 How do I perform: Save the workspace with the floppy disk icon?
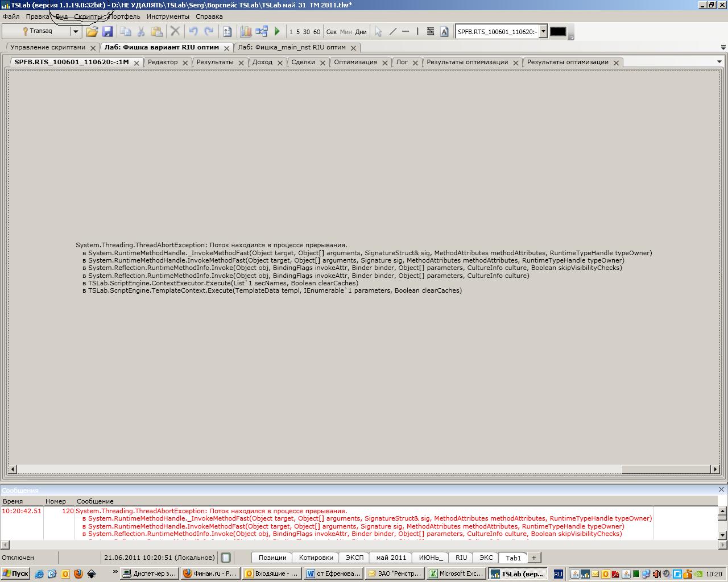pyautogui.click(x=107, y=32)
